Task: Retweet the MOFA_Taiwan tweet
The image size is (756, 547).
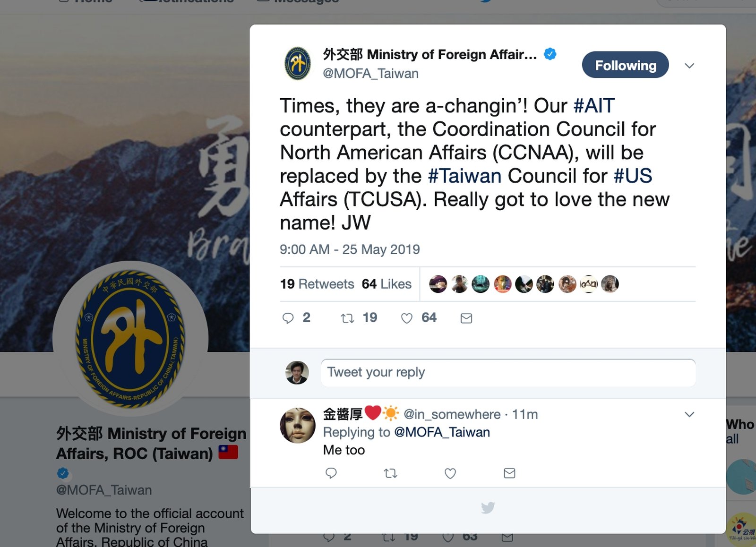Action: pos(347,318)
